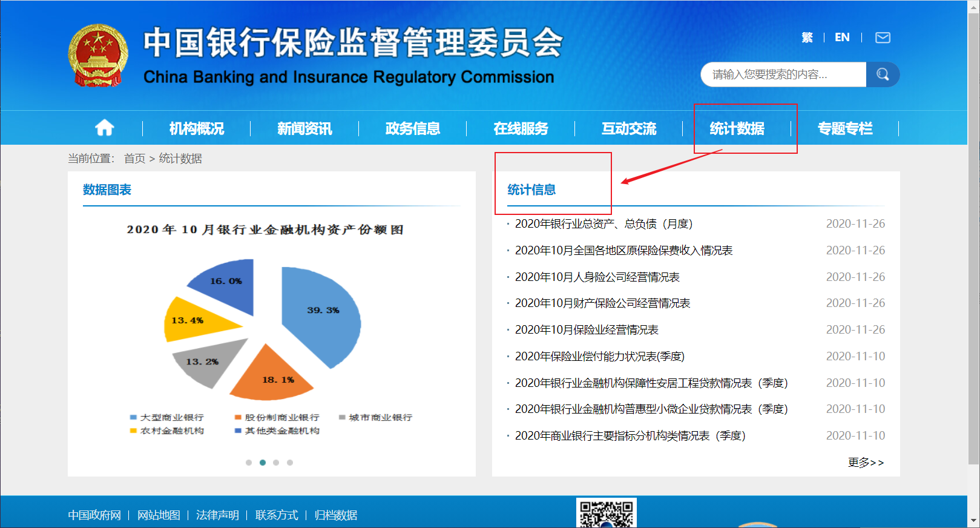
Task: Click the 数据图表 section heading
Action: click(x=107, y=190)
